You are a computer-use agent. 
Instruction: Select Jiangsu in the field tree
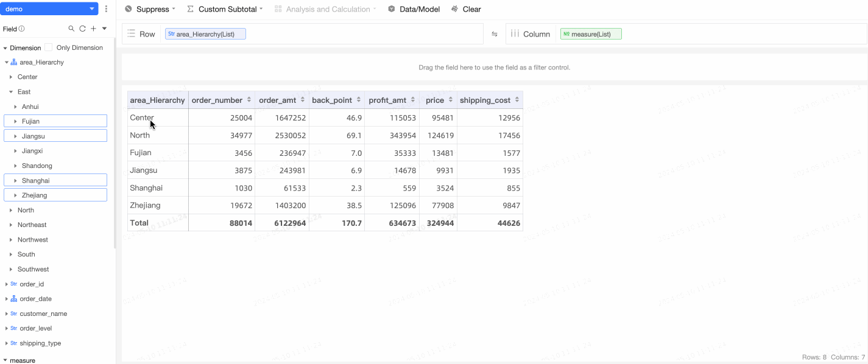55,136
